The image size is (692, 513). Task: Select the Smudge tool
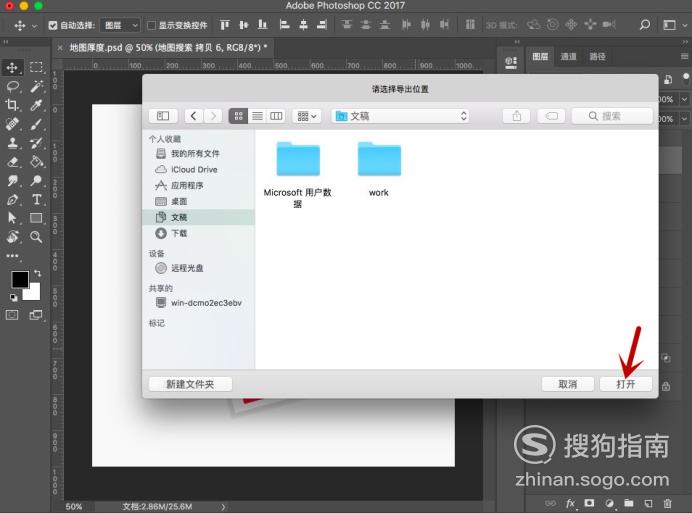(12, 181)
